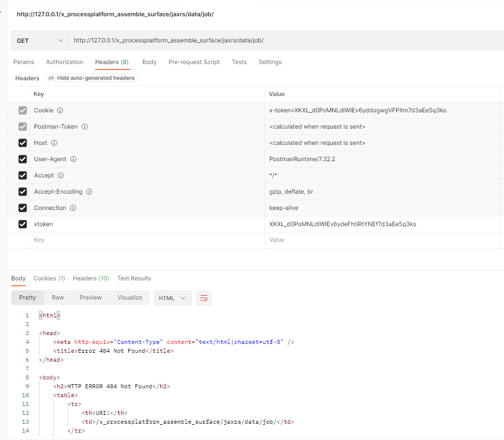Click the info icon next to Cookie
504x440 pixels.
(x=60, y=110)
